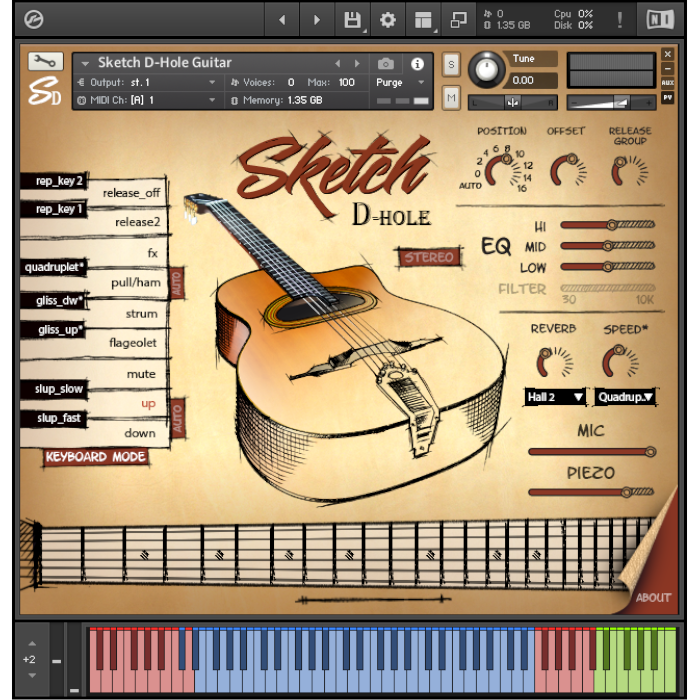Select the down stroke articulation
This screenshot has height=700, width=700.
140,433
